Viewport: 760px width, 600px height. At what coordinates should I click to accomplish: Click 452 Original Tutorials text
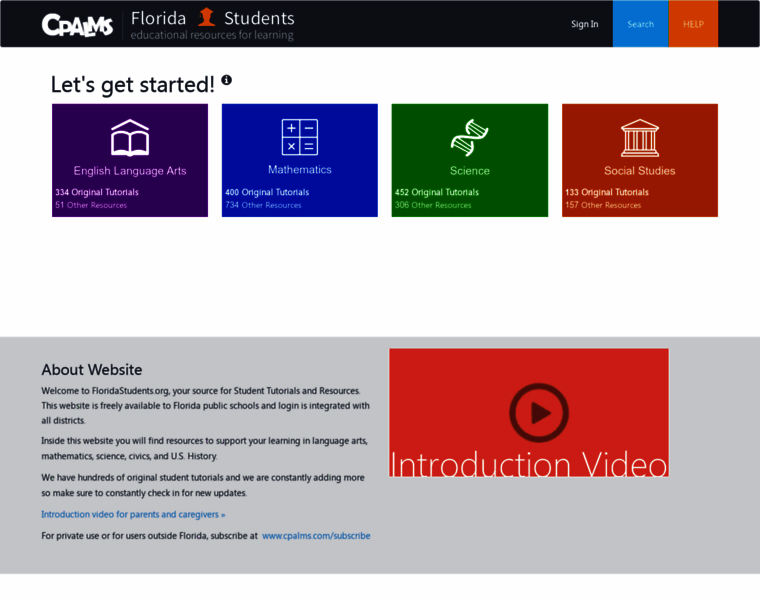(x=437, y=192)
